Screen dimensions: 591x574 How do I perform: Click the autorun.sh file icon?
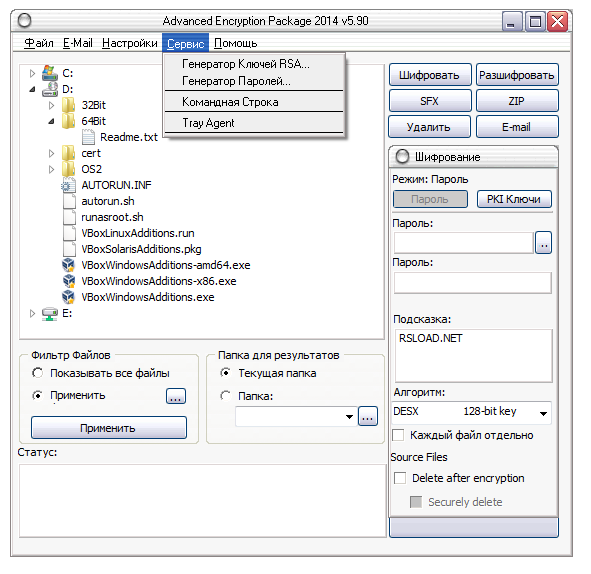(69, 201)
